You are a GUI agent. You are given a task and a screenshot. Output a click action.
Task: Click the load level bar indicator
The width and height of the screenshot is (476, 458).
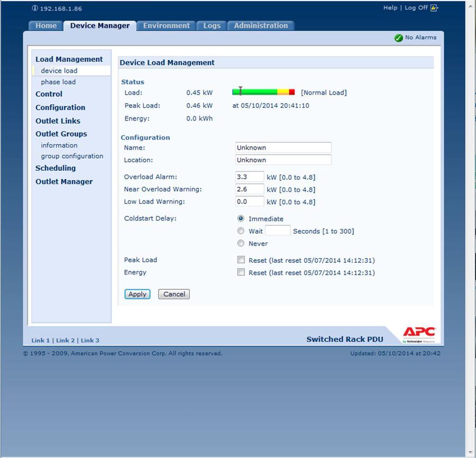(x=263, y=92)
